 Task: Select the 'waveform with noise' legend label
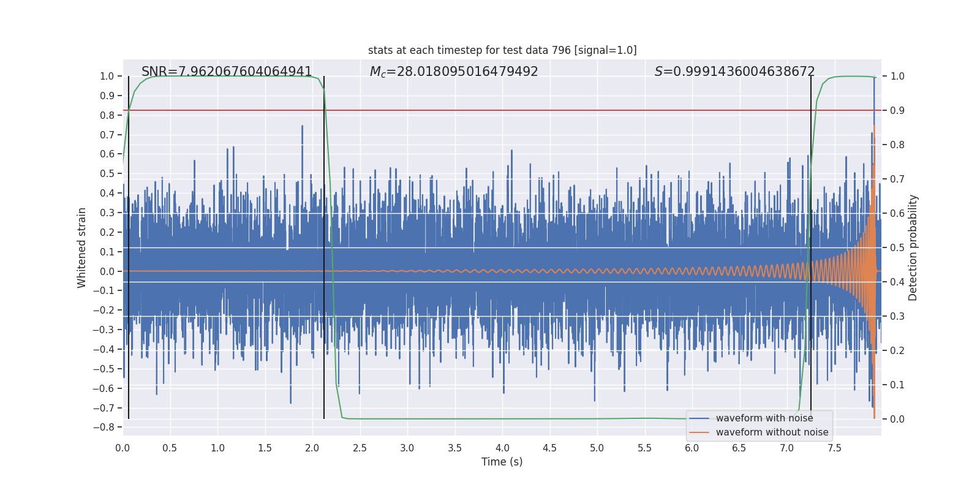coord(764,418)
